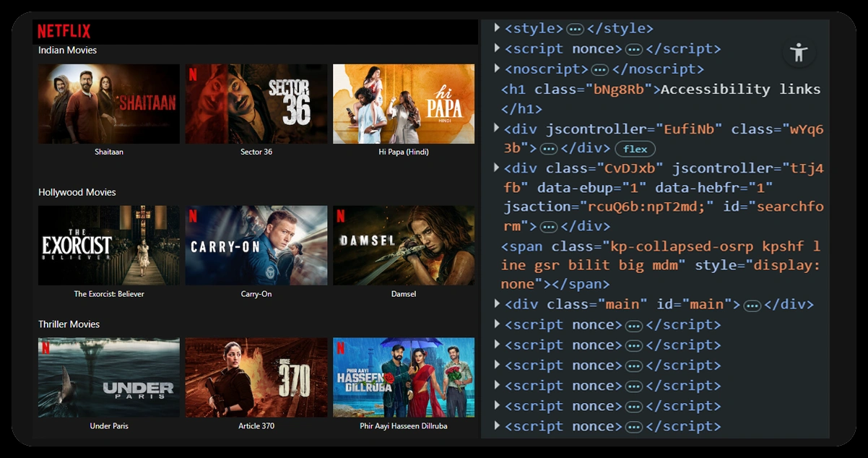Open the Shaitaan movie thumbnail
Image resolution: width=868 pixels, height=458 pixels.
point(109,103)
